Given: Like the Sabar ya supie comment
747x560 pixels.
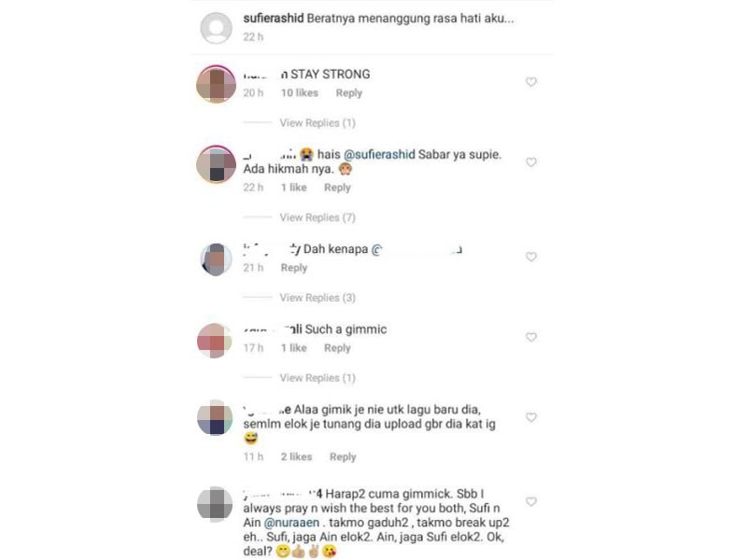Looking at the screenshot, I should pyautogui.click(x=530, y=161).
